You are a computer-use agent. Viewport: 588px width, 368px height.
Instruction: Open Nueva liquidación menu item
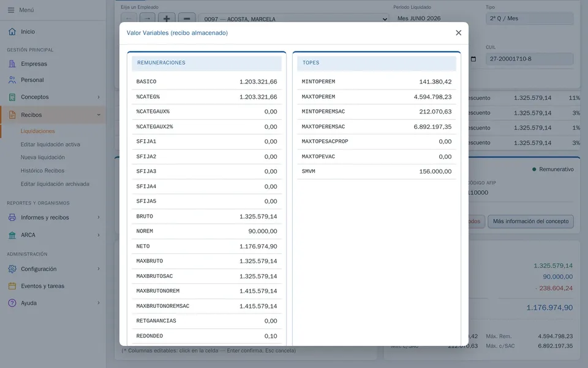pyautogui.click(x=43, y=158)
